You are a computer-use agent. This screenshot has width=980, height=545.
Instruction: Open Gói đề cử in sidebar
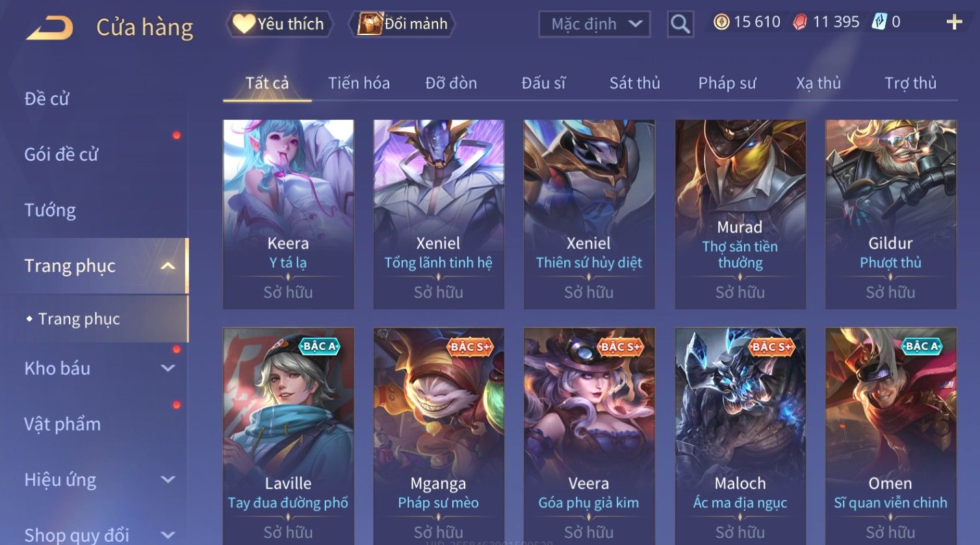tap(61, 155)
